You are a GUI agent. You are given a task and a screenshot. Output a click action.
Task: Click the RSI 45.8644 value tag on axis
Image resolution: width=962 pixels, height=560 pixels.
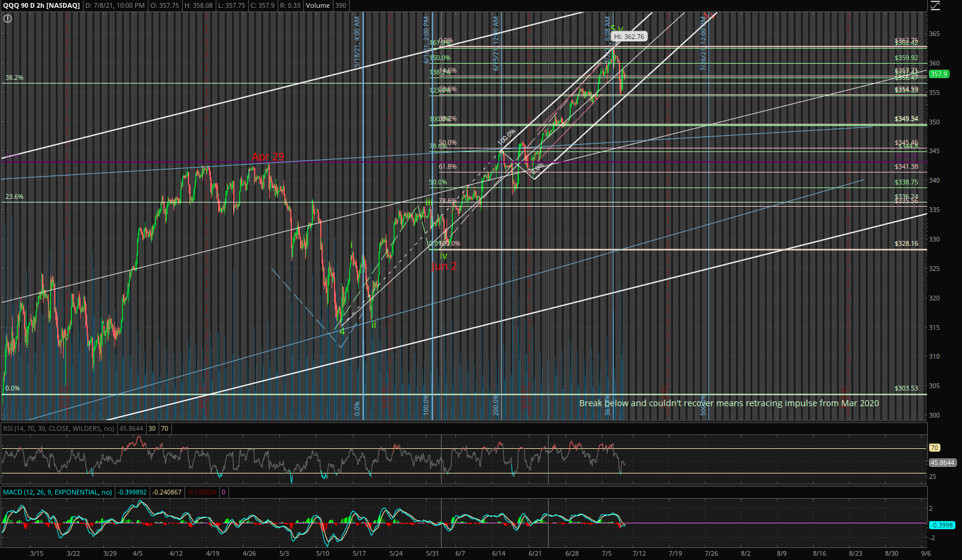(x=942, y=463)
